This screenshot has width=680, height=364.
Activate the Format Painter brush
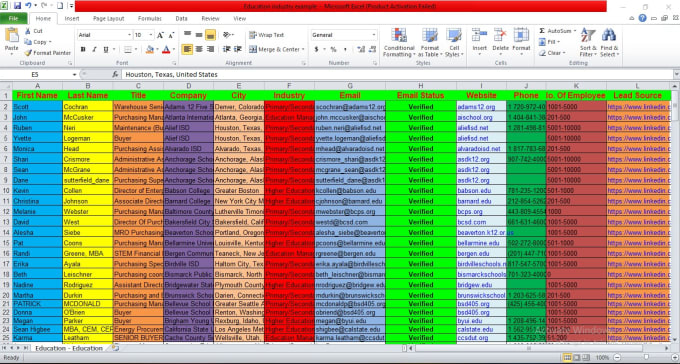[28, 53]
